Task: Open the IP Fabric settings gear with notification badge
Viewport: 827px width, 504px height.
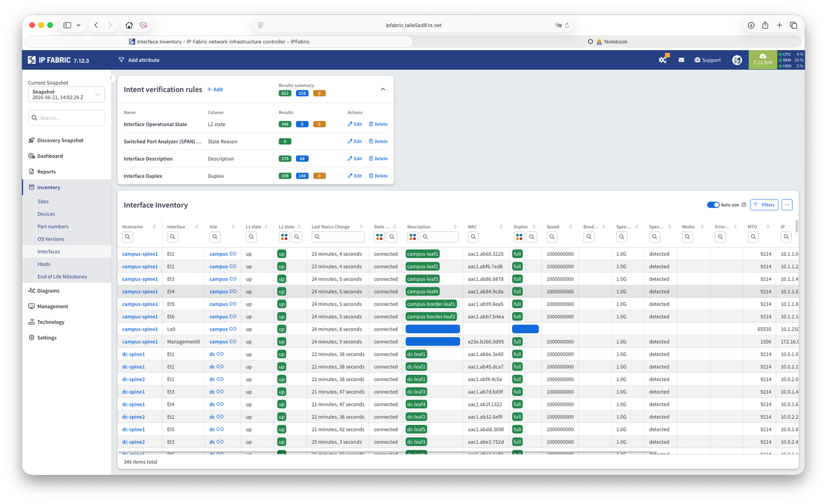Action: (663, 60)
